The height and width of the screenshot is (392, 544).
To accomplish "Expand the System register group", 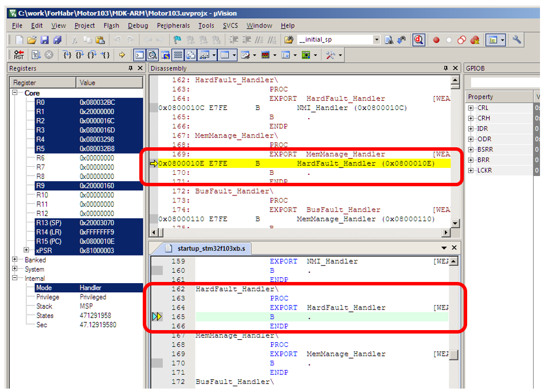I will pos(14,269).
